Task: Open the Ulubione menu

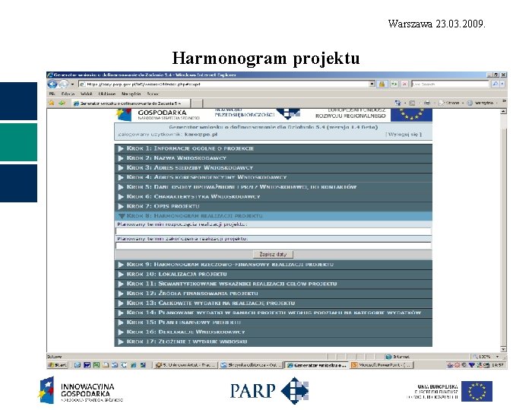Action: (x=107, y=94)
